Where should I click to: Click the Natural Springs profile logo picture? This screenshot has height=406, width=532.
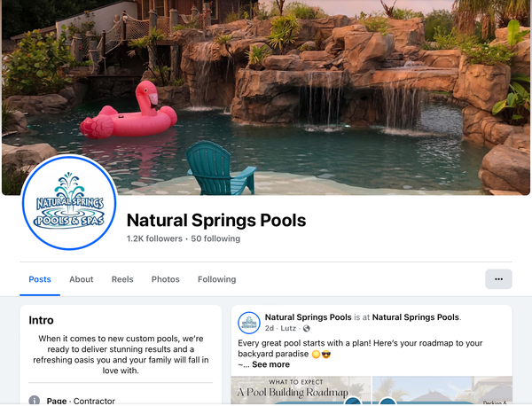(x=69, y=202)
